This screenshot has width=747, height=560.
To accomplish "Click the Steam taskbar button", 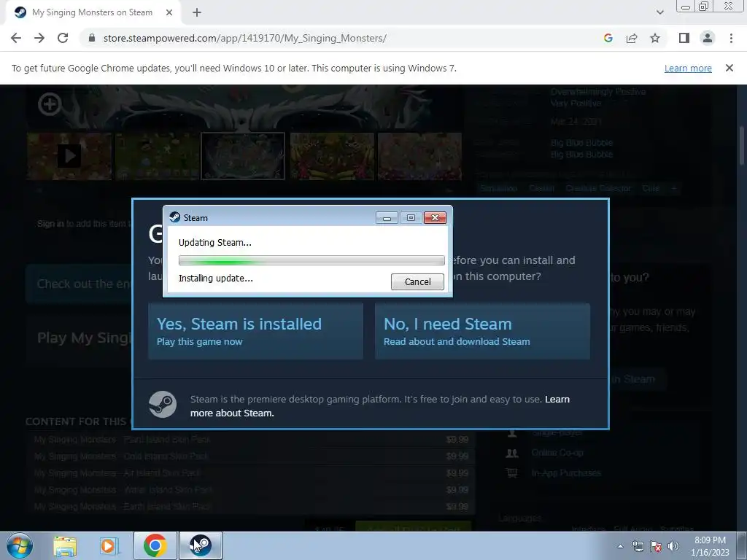I will tap(200, 545).
